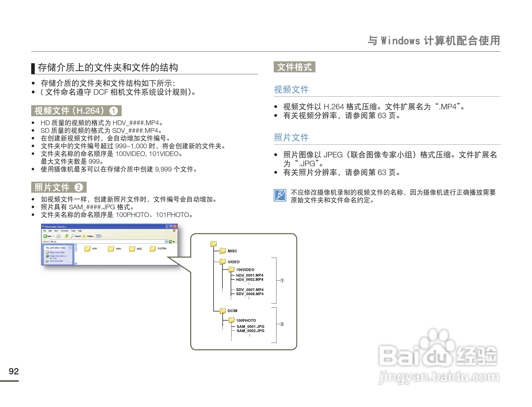
Task: Toggle the Folders pane button
Action: [88, 236]
